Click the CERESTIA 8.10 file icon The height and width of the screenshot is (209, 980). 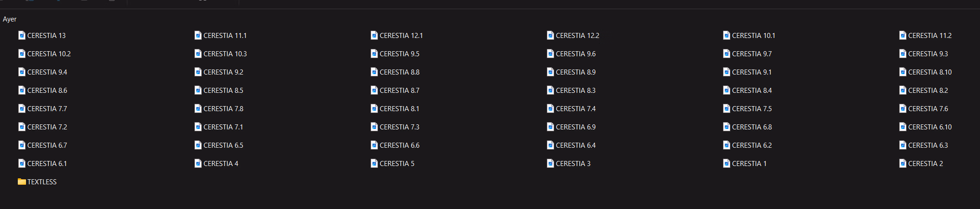pyautogui.click(x=902, y=72)
